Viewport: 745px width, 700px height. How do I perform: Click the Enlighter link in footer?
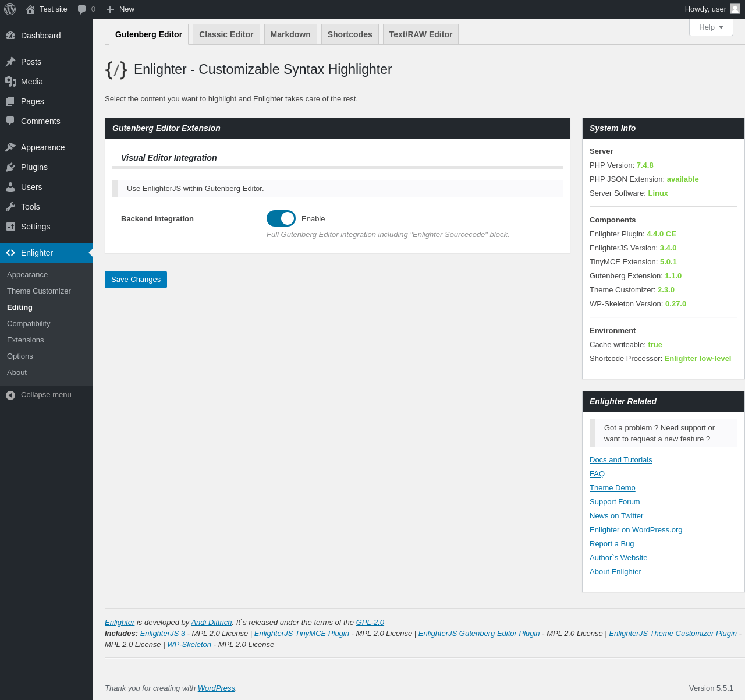click(x=119, y=623)
